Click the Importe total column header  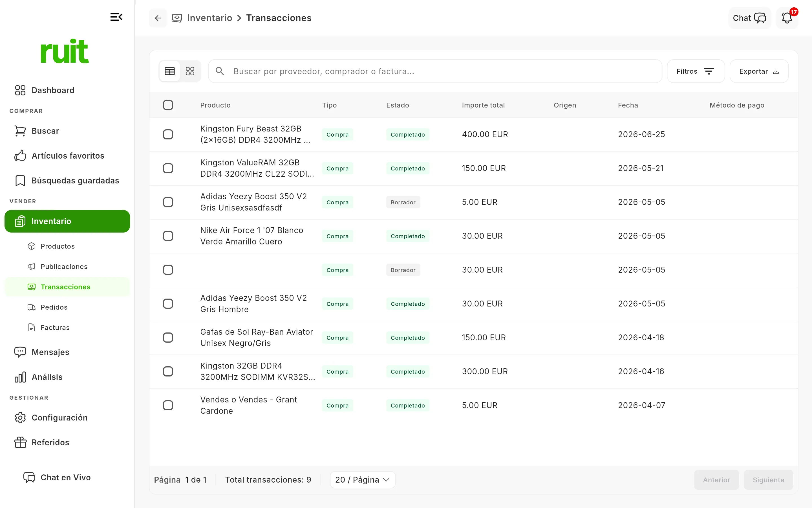(483, 105)
